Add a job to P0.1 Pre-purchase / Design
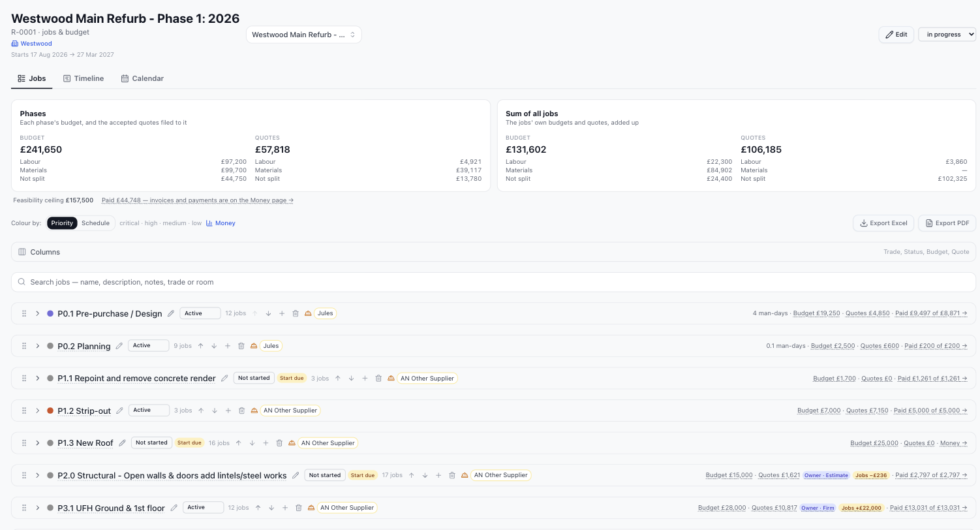The image size is (980, 530). pyautogui.click(x=282, y=313)
